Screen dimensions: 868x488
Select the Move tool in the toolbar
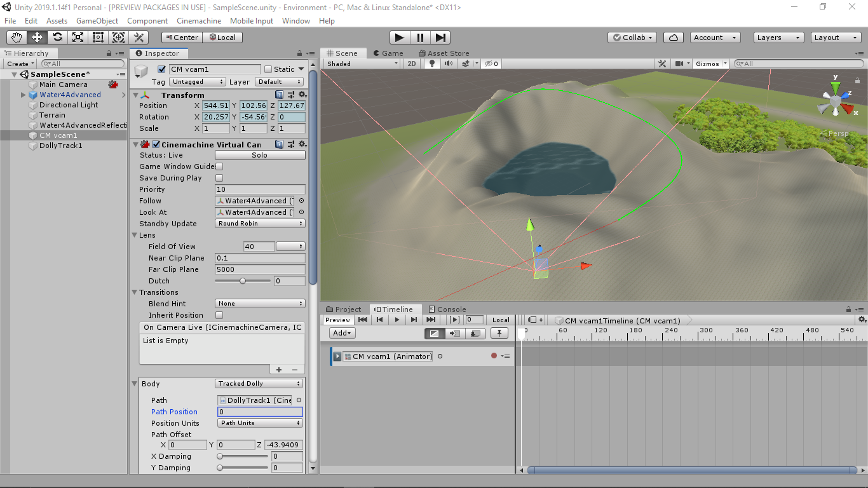pos(37,37)
